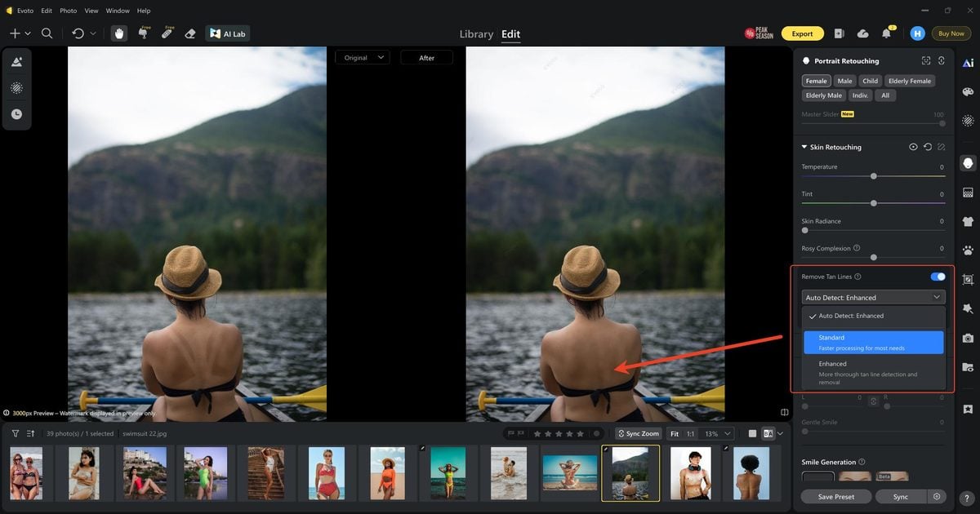The image size is (980, 514).
Task: Adjust the Tint slider handle
Action: pos(874,203)
